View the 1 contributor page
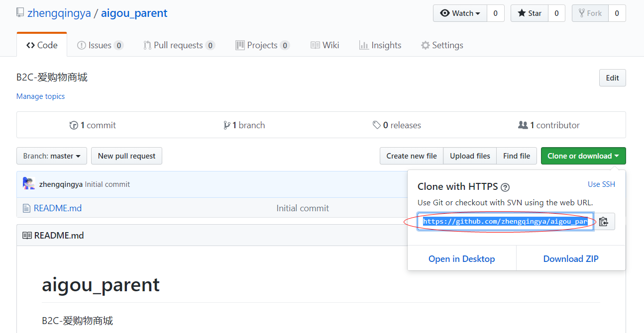Image resolution: width=644 pixels, height=333 pixels. point(549,125)
